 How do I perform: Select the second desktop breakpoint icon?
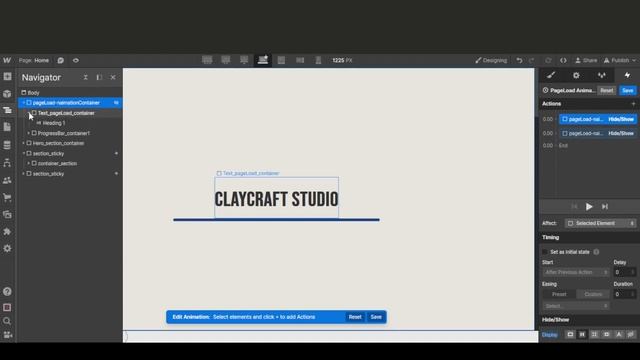(x=226, y=60)
